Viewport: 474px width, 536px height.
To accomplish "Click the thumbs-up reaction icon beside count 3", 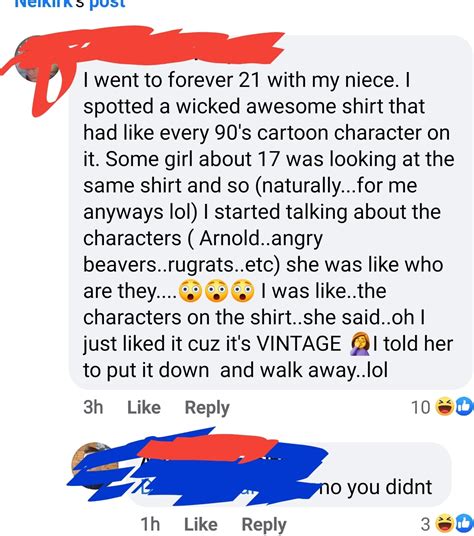I will click(464, 523).
